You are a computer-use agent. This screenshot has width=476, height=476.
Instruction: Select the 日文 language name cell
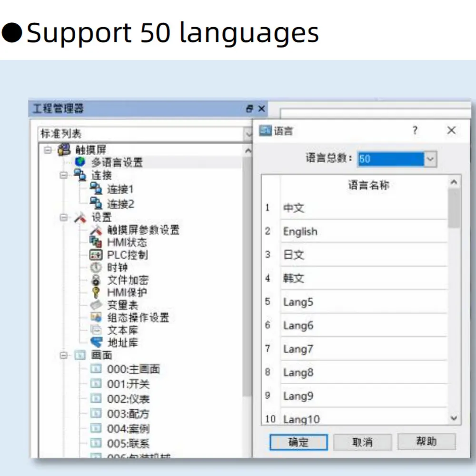364,255
